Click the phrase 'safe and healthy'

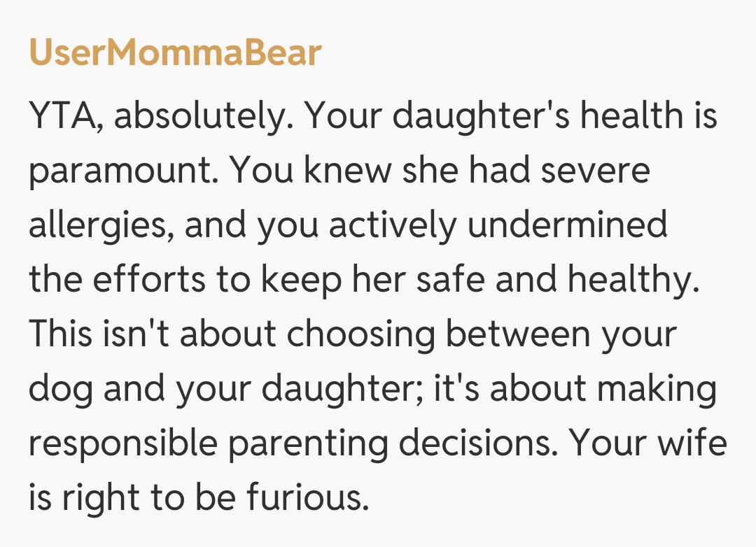pyautogui.click(x=557, y=280)
